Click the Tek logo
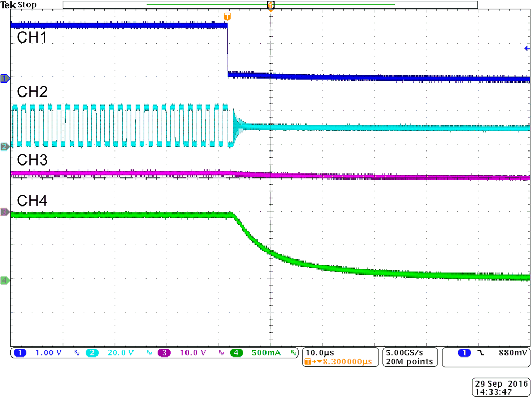Screen dimensions: 532x398 tap(8, 4)
